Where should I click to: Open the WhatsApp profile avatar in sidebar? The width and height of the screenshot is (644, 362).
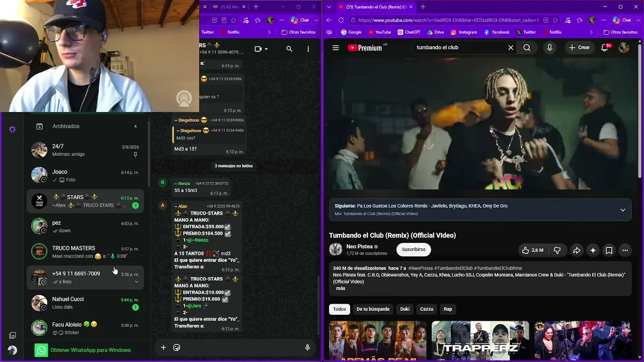[13, 350]
